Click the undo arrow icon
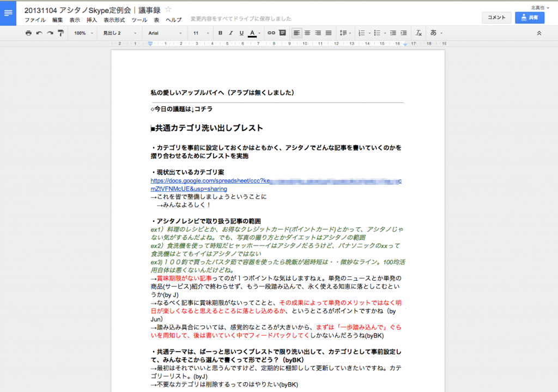The height and width of the screenshot is (392, 558). pos(39,33)
